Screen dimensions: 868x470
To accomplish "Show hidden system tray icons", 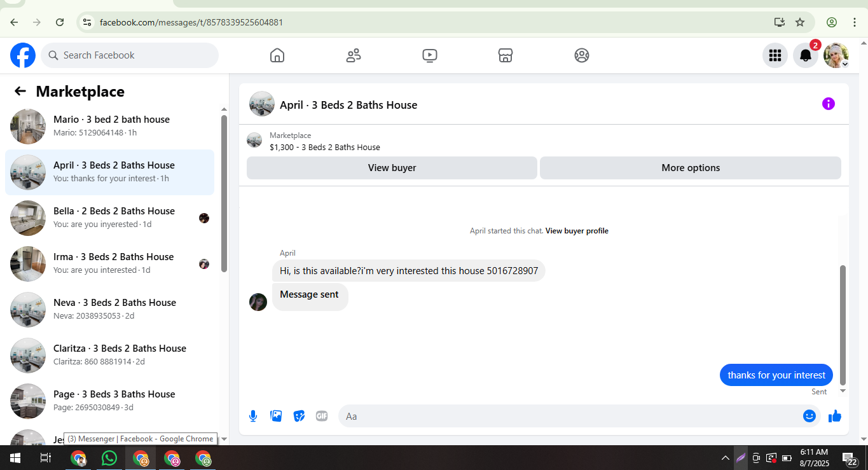I will [x=725, y=458].
